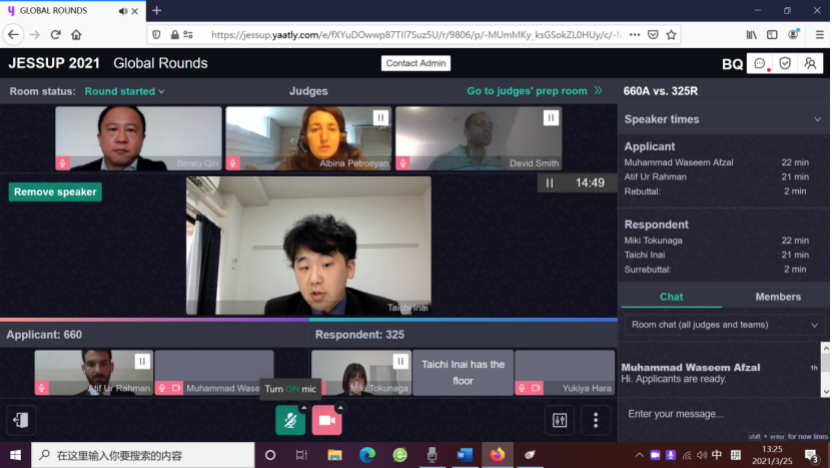Click the shield icon in the header
Screen dimensions: 832x468
click(785, 63)
